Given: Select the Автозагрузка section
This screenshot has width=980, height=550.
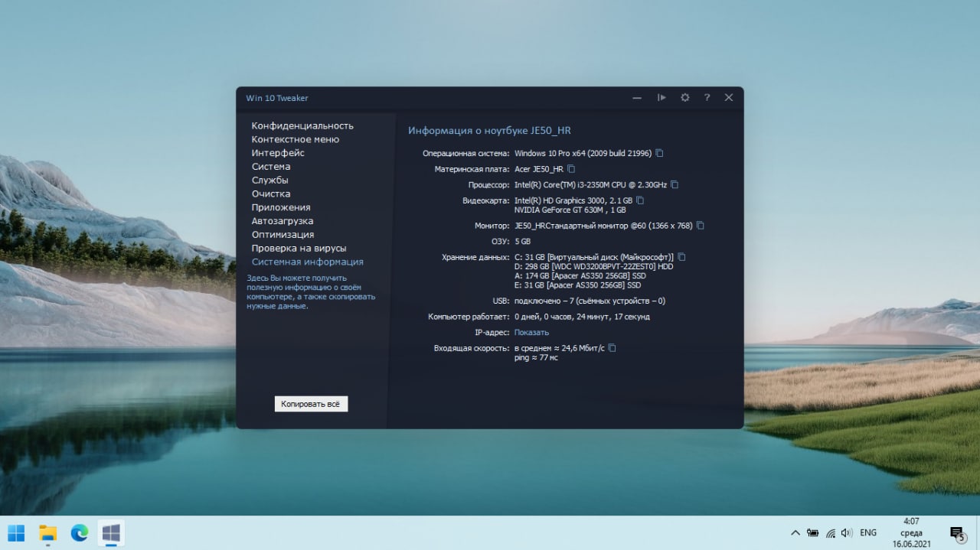Looking at the screenshot, I should click(283, 221).
